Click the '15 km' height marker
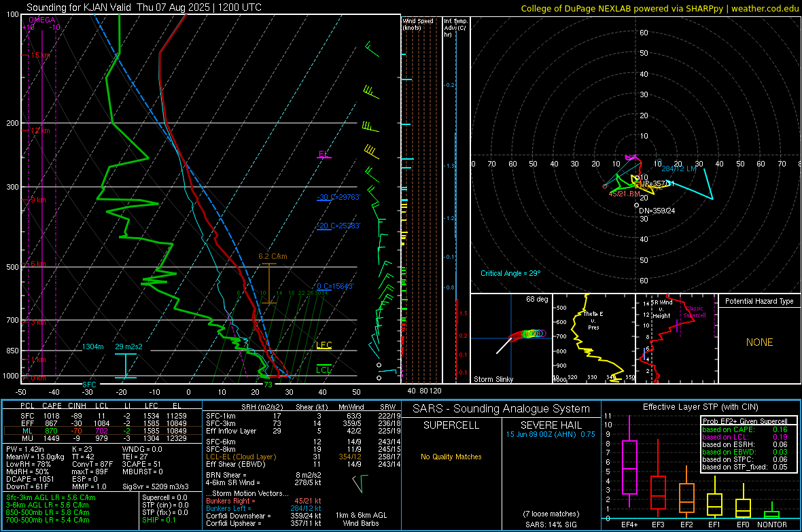This screenshot has height=532, width=802. [40, 55]
